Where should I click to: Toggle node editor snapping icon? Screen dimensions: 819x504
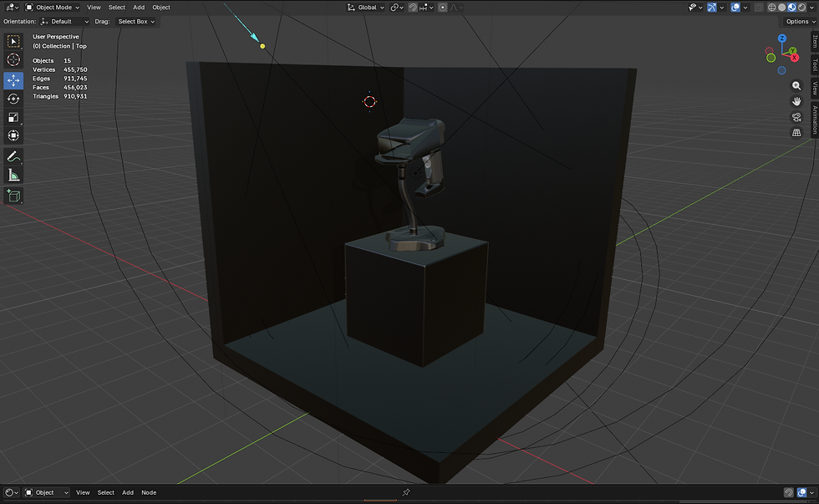pos(789,492)
